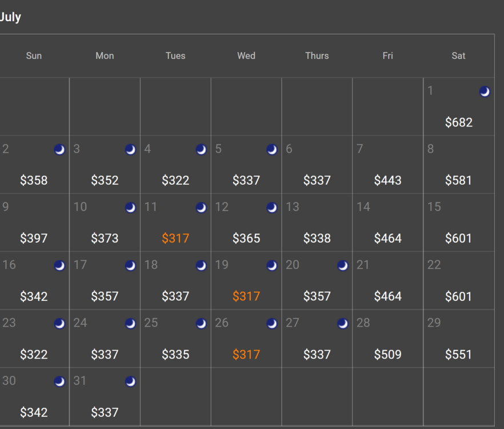Click the moon icon on July 16
The image size is (504, 429).
(x=59, y=265)
